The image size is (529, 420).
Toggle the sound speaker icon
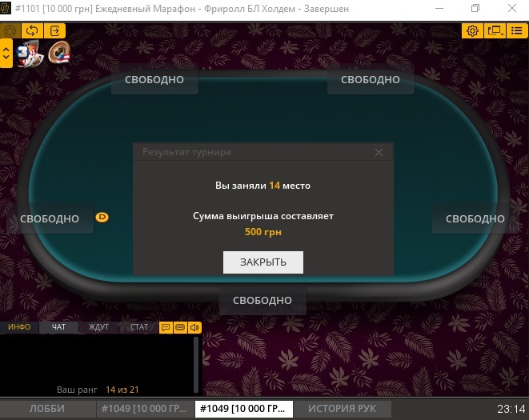[x=194, y=327]
